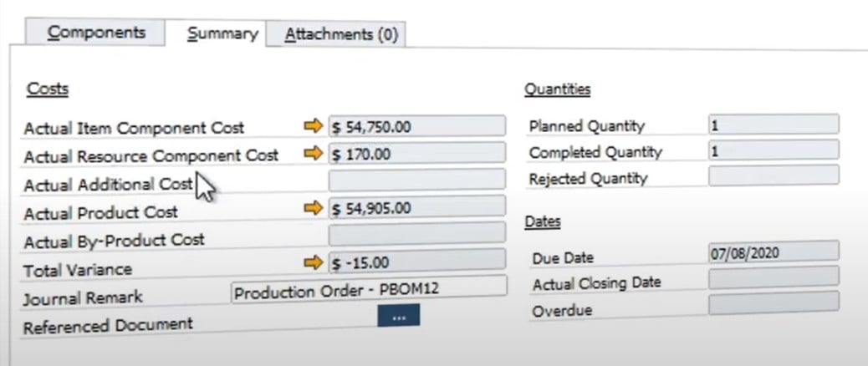Select the Actual Item Component Cost value field
The image size is (868, 366).
pos(416,125)
